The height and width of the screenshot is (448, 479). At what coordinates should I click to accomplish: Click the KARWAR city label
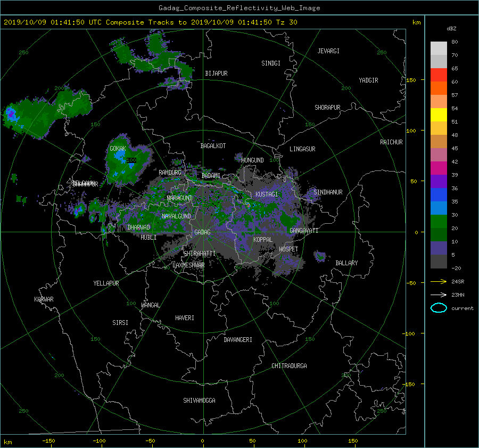[44, 299]
